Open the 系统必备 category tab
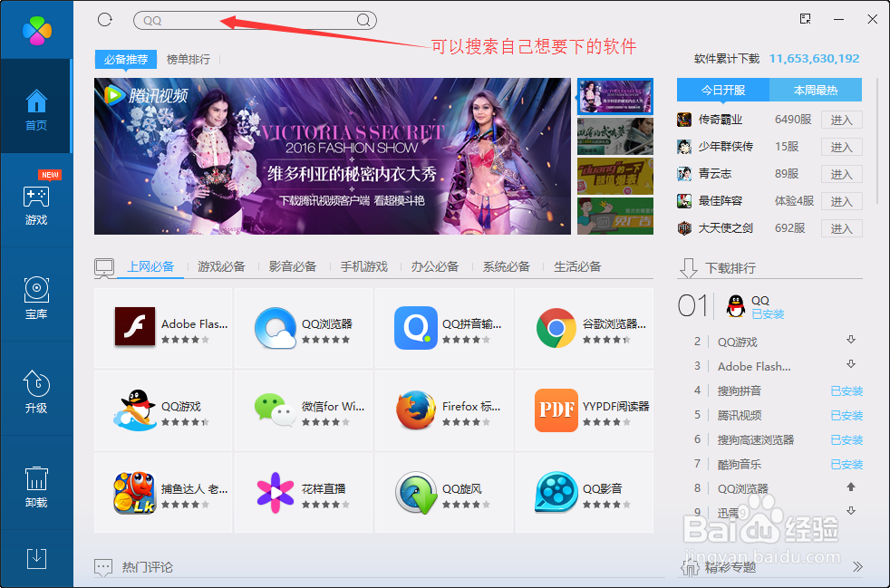890x588 pixels. (507, 266)
